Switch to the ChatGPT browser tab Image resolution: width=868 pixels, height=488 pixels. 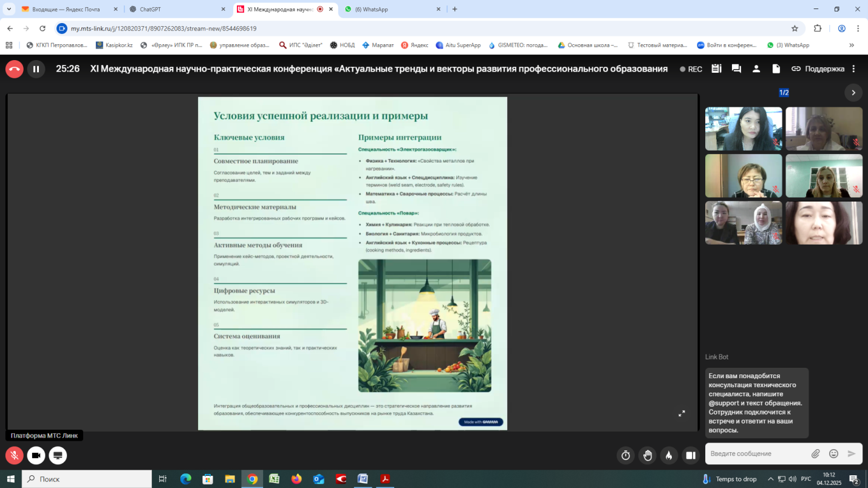[173, 9]
